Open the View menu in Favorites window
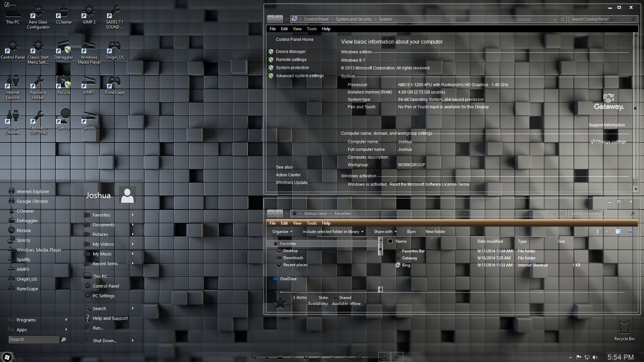Screen dimensions: 644x362 297,223
